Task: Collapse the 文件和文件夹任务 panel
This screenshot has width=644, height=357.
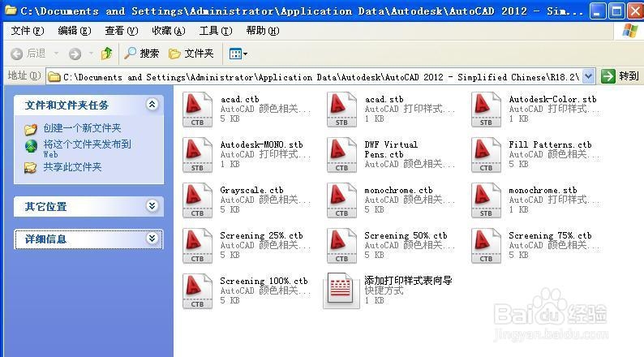Action: pyautogui.click(x=152, y=105)
